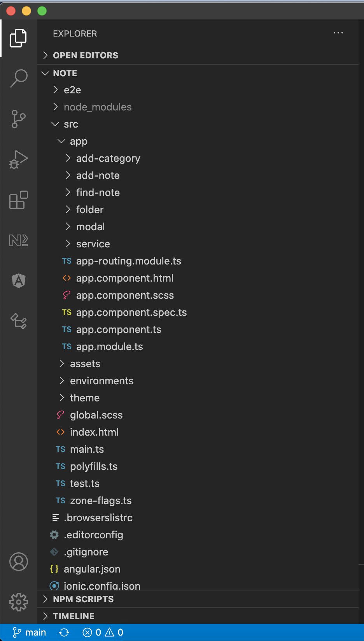Open the Explorer overflow menu with three dots
This screenshot has width=364, height=641.
point(338,33)
